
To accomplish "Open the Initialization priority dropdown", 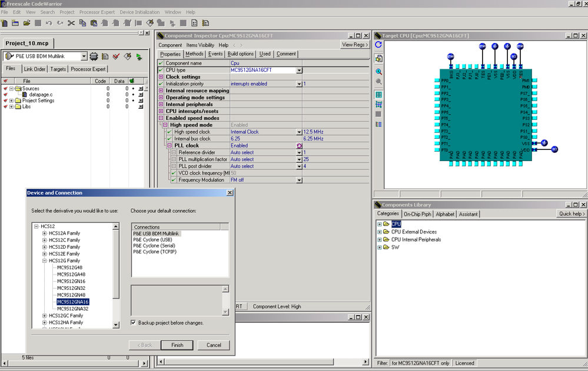I will pos(299,84).
